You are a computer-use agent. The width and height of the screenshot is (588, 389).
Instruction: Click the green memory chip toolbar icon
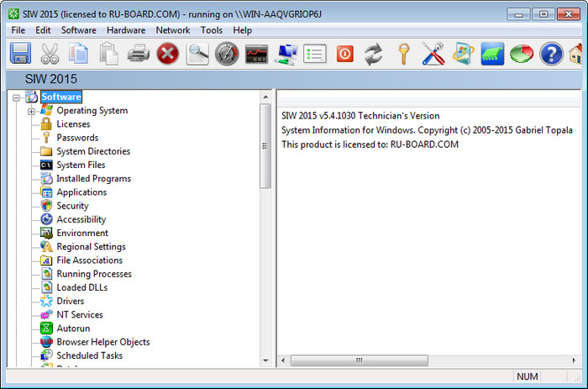click(x=492, y=55)
